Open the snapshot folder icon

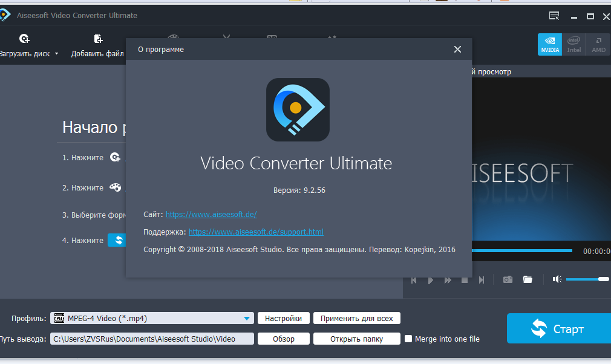coord(528,279)
